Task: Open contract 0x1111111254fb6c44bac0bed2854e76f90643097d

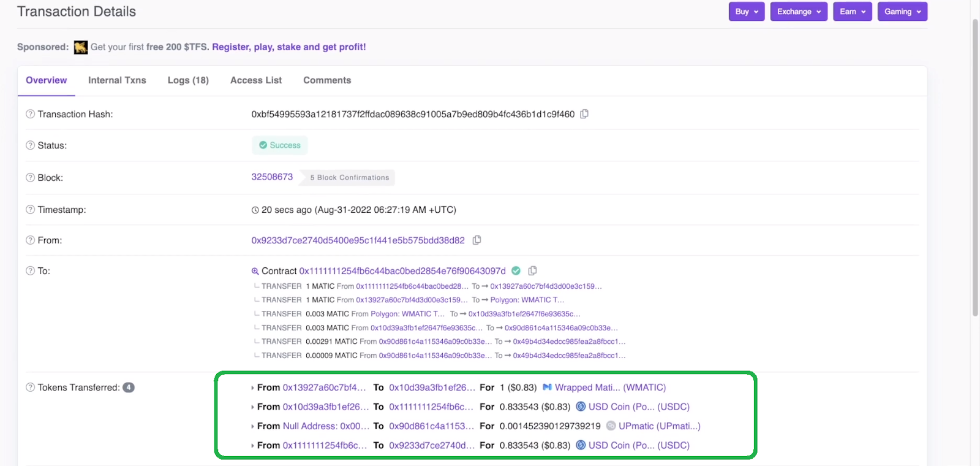Action: (402, 271)
